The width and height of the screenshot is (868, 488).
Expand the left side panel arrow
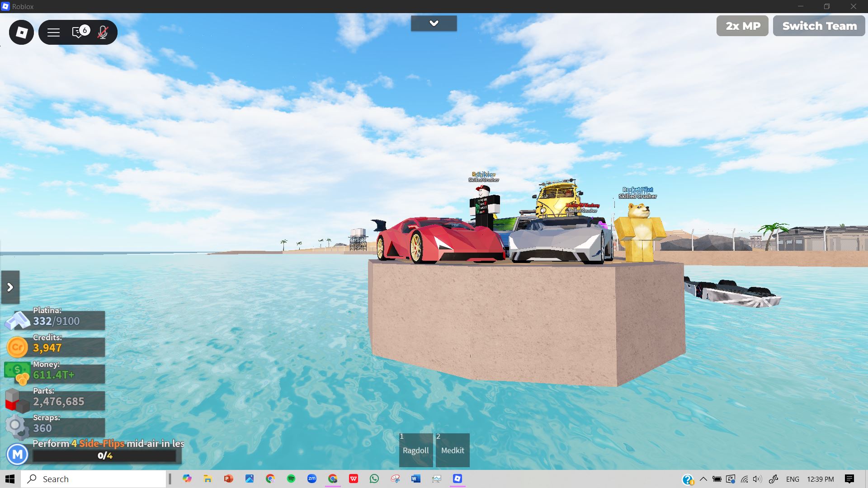pos(10,287)
